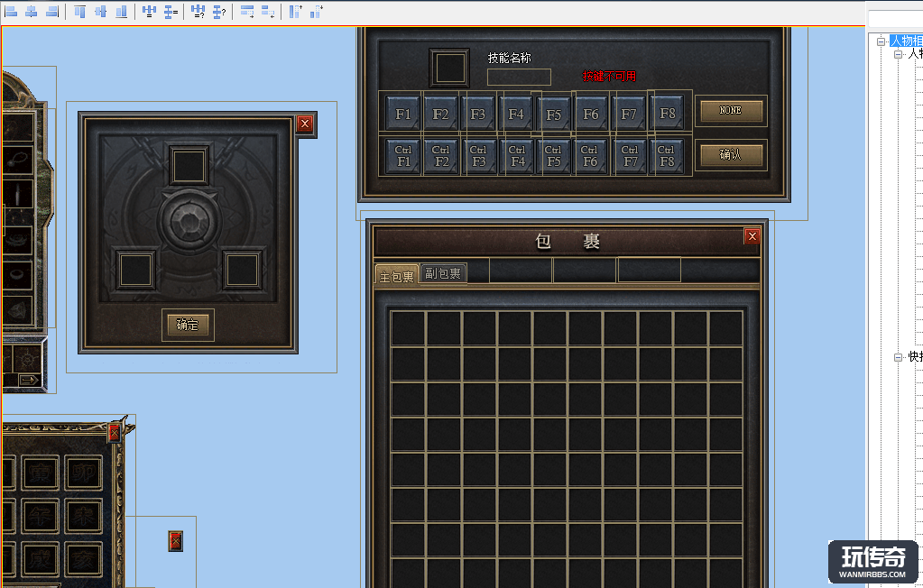Click the 亥 zodiac button

tap(83, 559)
